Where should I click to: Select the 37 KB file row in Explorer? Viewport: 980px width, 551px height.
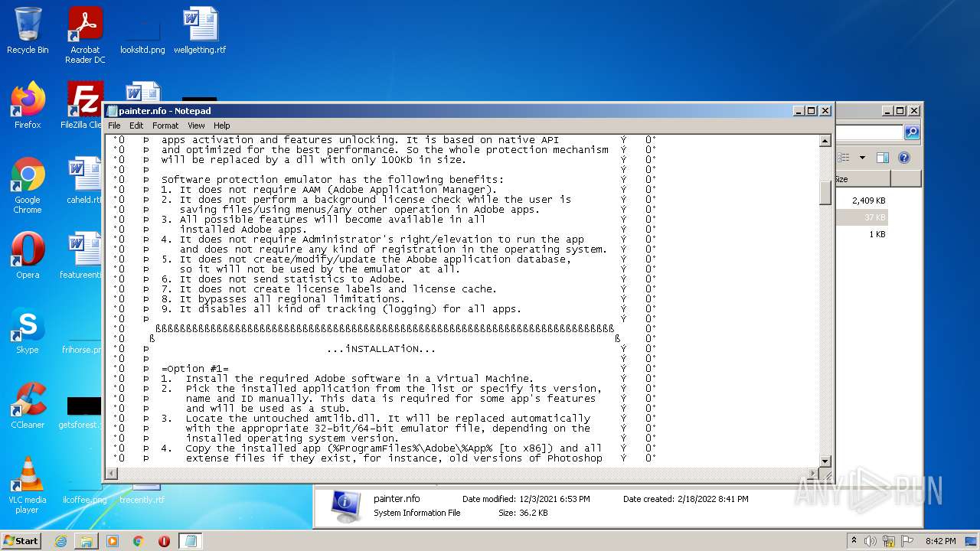coord(861,217)
